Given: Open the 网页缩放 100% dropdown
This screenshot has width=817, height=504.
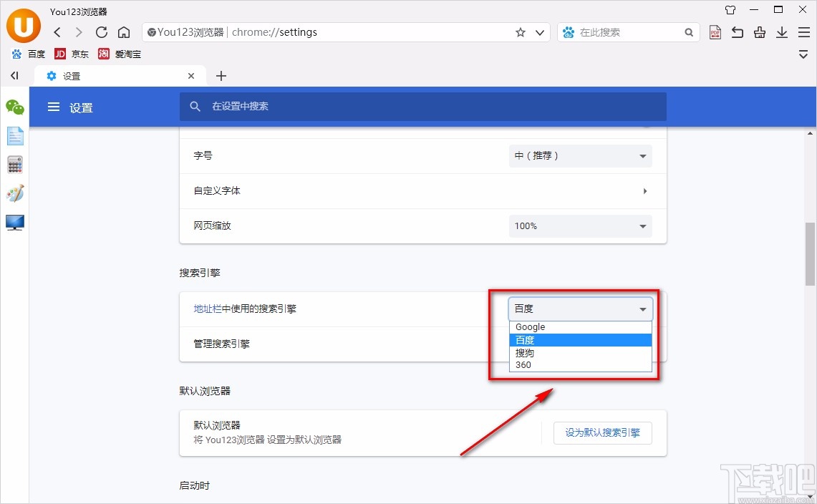Looking at the screenshot, I should tap(581, 226).
